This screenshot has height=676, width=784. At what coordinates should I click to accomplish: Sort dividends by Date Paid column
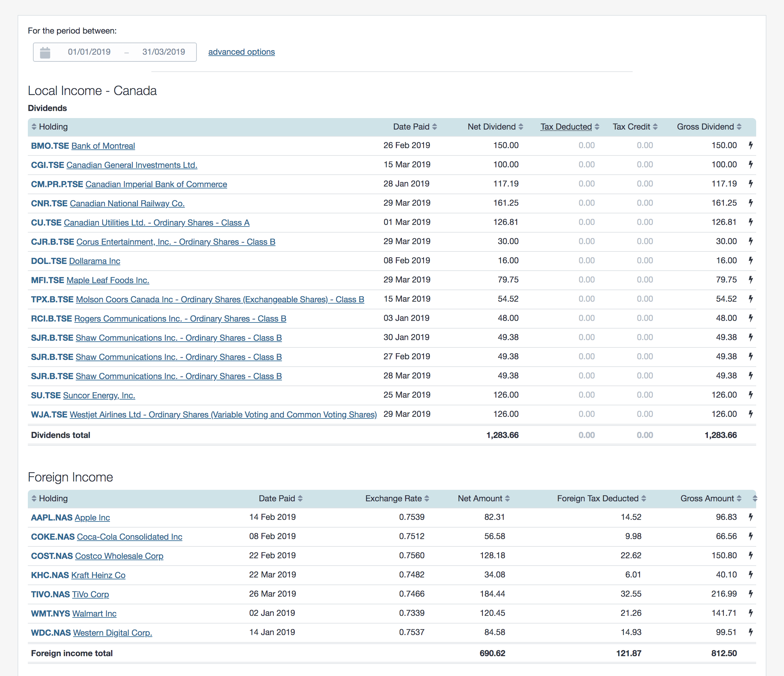point(415,127)
